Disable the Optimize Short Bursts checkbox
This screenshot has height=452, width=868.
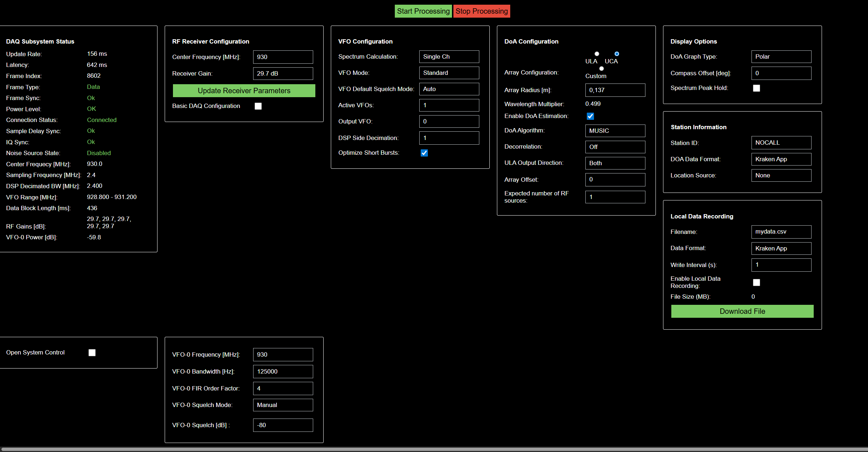tap(424, 153)
